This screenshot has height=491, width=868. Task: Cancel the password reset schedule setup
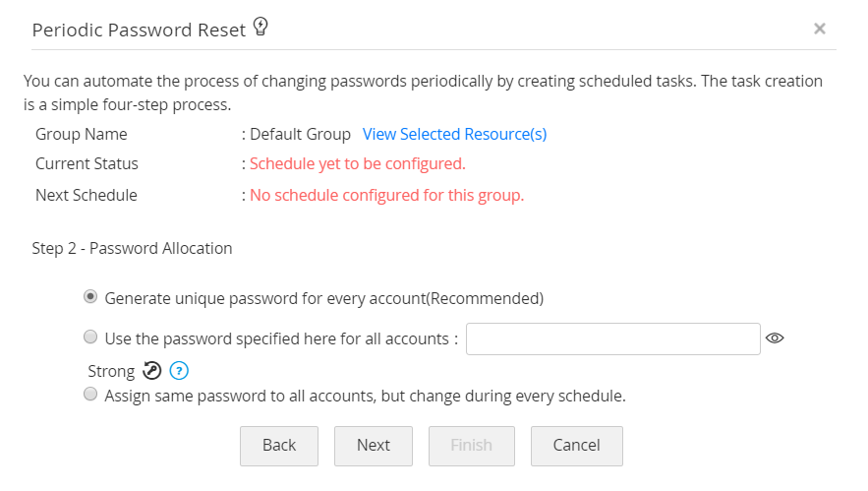pyautogui.click(x=576, y=446)
